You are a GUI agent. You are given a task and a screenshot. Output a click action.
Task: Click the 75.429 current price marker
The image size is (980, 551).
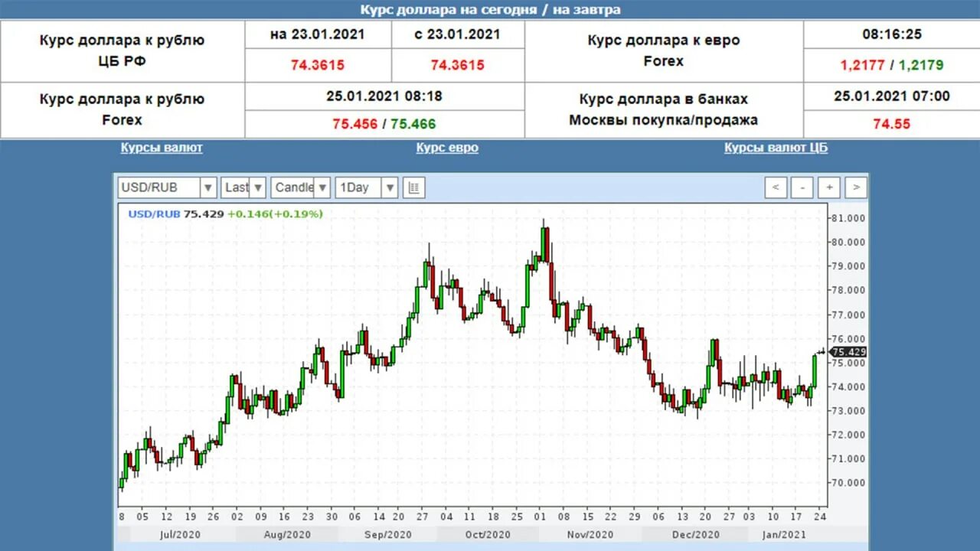pyautogui.click(x=848, y=352)
